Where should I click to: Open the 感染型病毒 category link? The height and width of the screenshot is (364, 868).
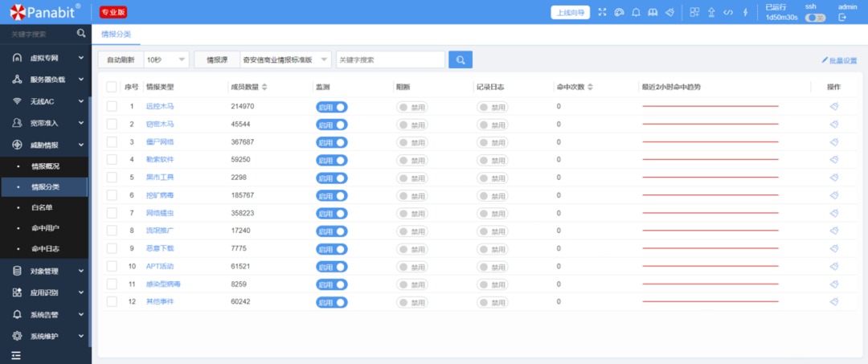click(163, 284)
